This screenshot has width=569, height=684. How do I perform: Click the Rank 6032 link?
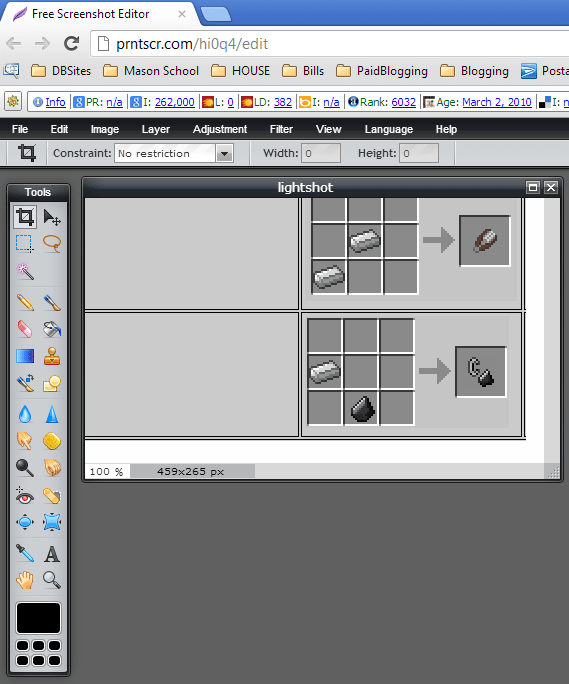tap(404, 102)
